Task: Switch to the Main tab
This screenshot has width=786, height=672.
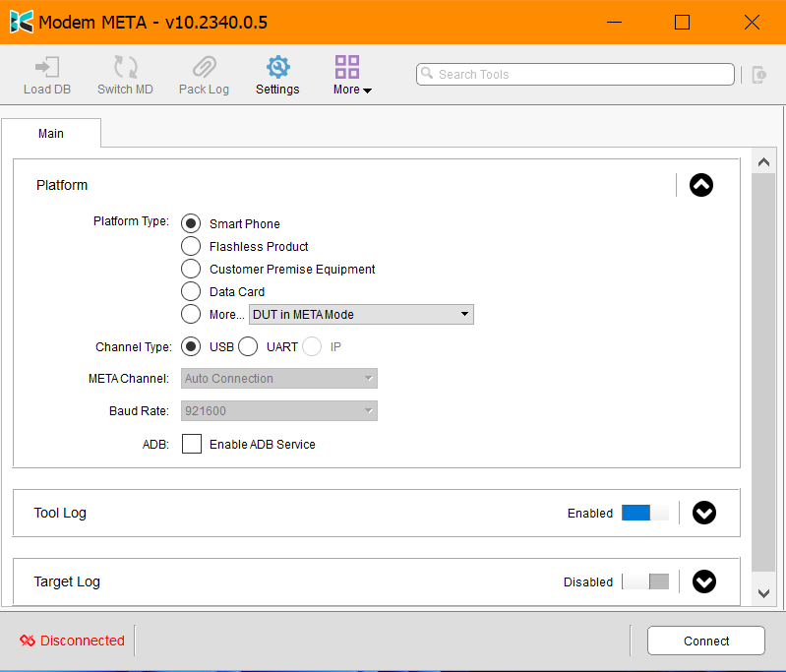Action: [51, 134]
